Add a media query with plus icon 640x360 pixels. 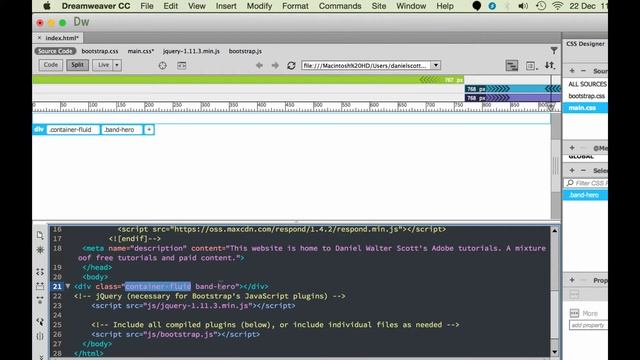click(572, 148)
